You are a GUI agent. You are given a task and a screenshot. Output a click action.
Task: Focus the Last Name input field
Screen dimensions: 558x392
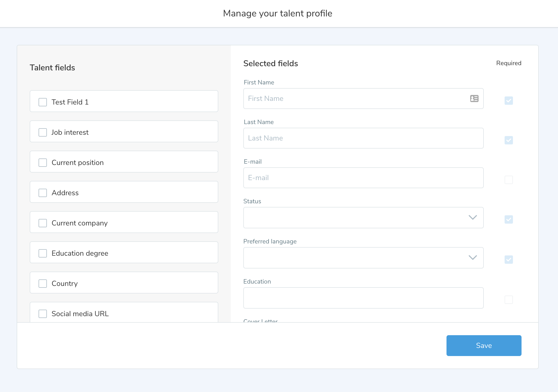(x=363, y=138)
